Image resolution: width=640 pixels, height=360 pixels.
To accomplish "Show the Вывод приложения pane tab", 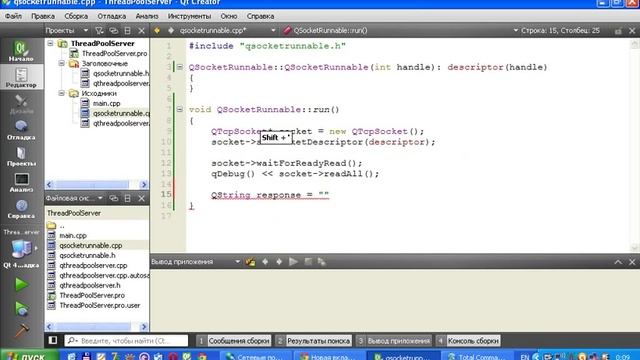I will [393, 340].
